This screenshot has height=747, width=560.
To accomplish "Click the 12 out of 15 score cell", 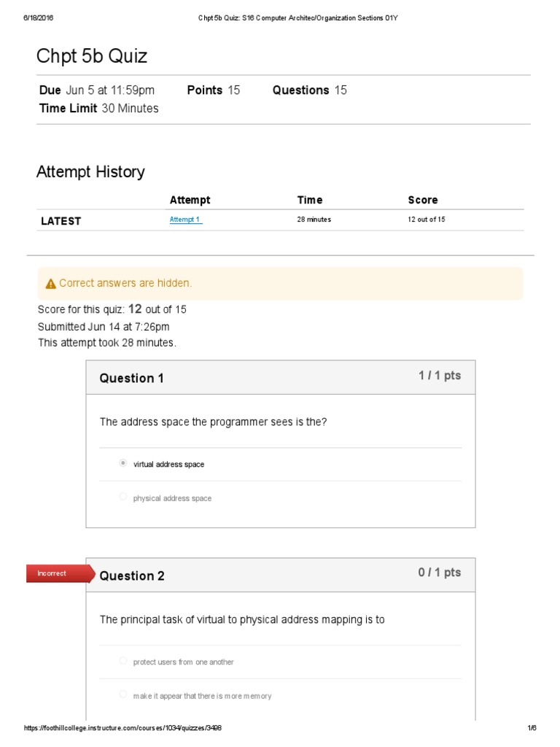I will pyautogui.click(x=427, y=220).
